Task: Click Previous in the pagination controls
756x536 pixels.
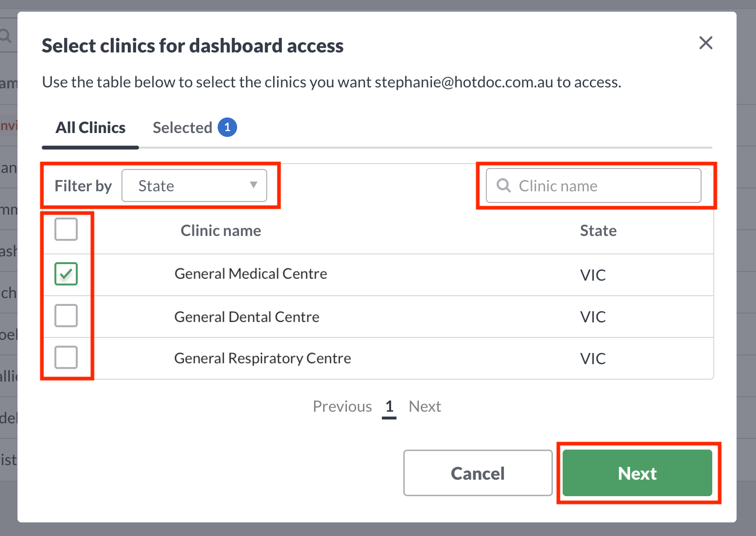Action: [342, 406]
